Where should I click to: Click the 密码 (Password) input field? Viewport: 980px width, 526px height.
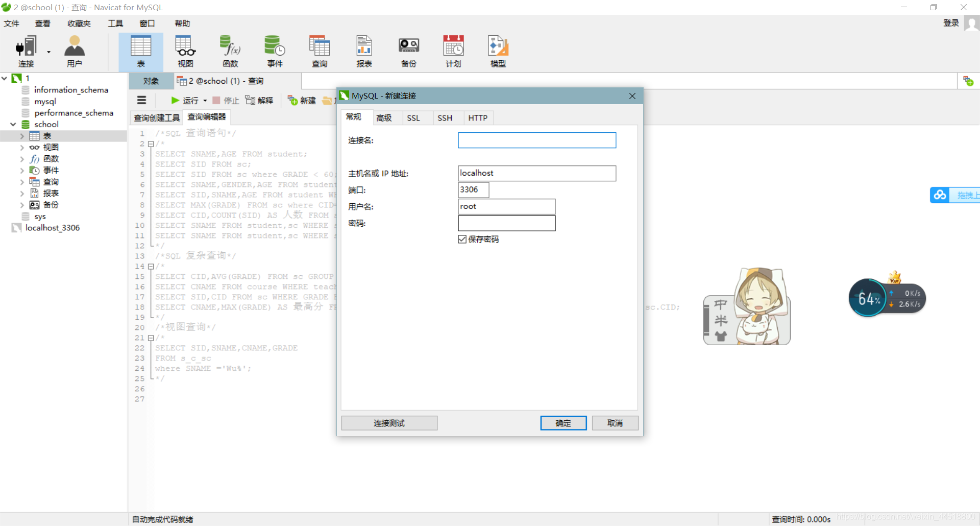(507, 223)
